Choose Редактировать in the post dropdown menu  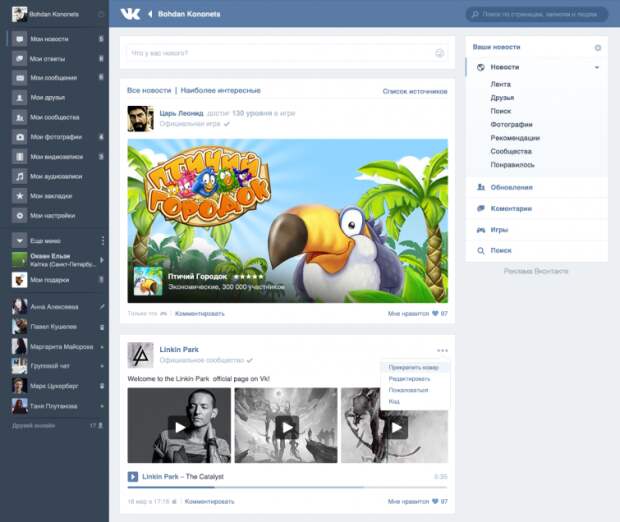(x=409, y=379)
